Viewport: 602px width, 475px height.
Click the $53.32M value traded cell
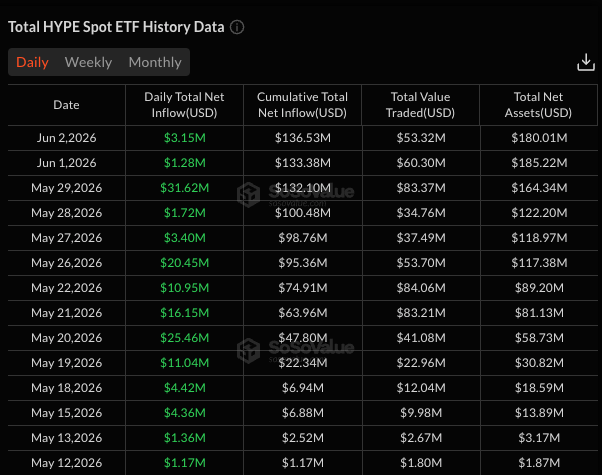pos(421,138)
